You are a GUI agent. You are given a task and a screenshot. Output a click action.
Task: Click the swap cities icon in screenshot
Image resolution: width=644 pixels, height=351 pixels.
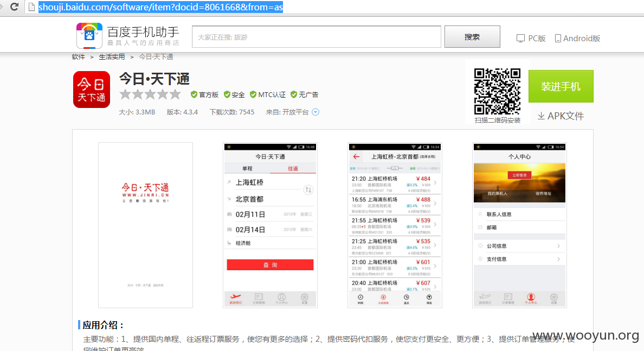308,189
